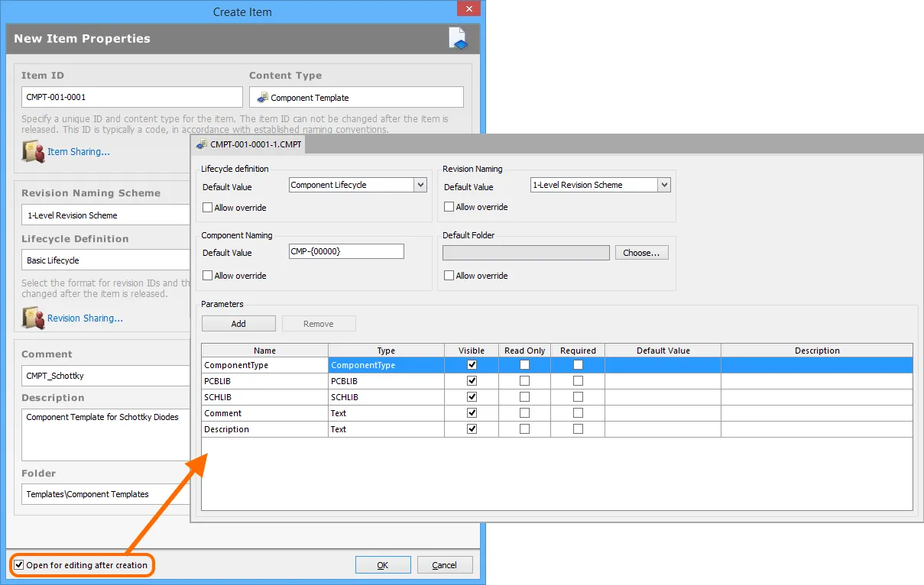Click the Text type cell for Comment

tap(386, 413)
